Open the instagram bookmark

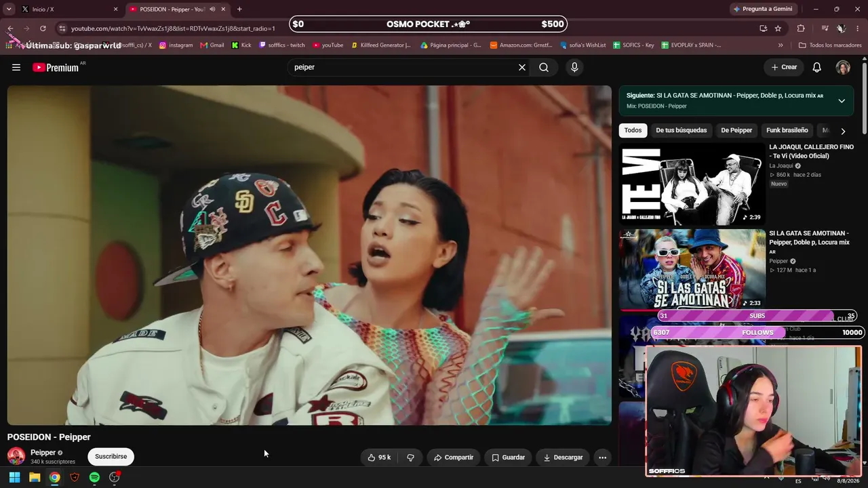tap(176, 45)
